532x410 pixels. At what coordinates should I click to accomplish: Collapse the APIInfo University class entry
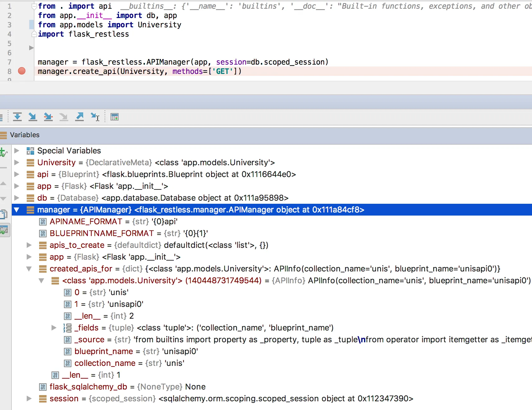[x=41, y=280]
